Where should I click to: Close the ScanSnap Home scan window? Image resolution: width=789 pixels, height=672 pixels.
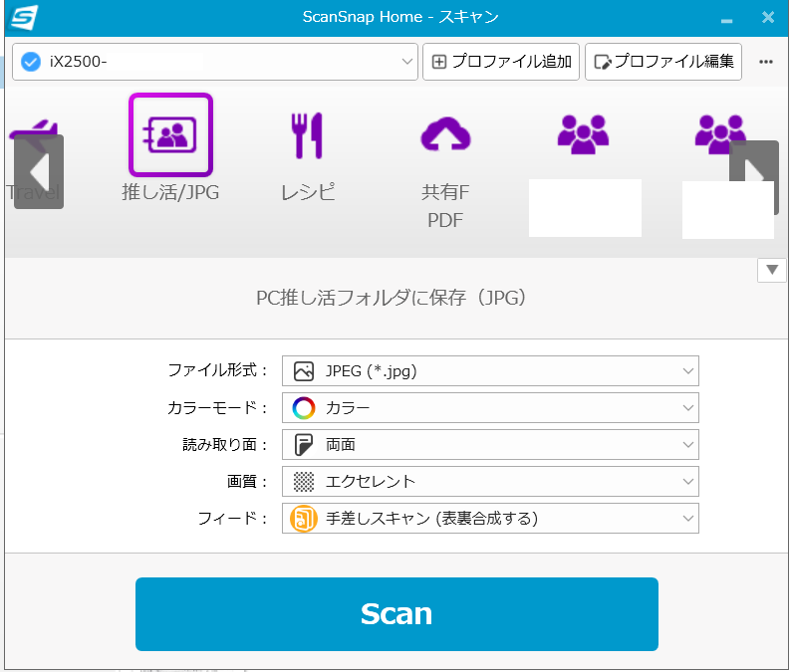(768, 18)
